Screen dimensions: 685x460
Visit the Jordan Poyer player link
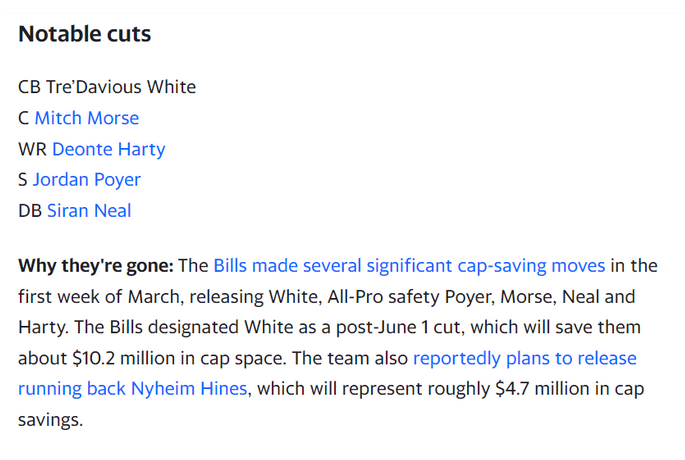click(x=87, y=180)
